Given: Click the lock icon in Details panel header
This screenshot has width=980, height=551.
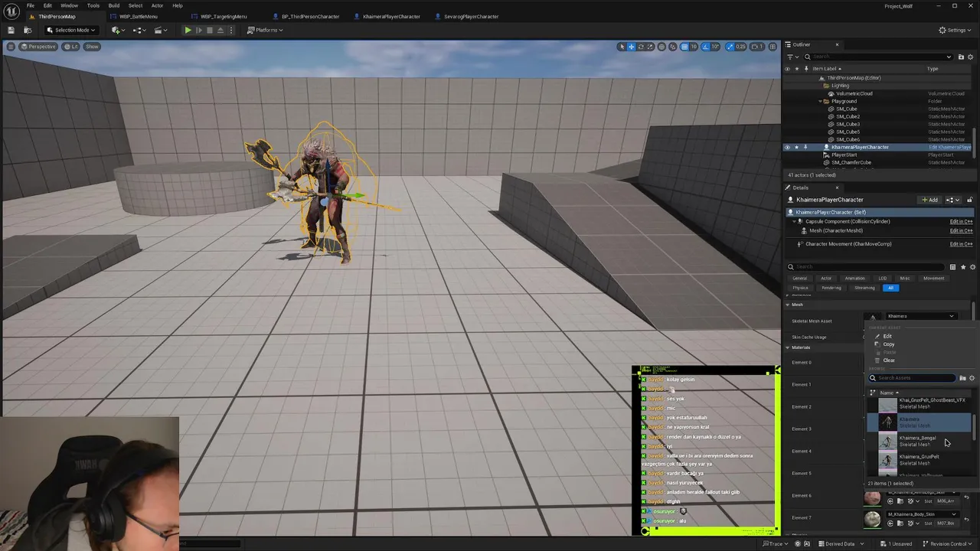Looking at the screenshot, I should click(x=969, y=200).
